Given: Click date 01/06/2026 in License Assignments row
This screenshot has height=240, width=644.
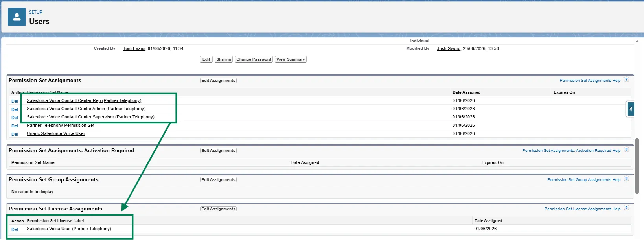Looking at the screenshot, I should point(486,229).
